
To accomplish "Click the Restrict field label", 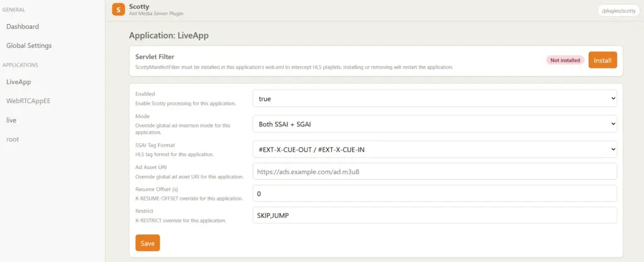I will pos(144,210).
